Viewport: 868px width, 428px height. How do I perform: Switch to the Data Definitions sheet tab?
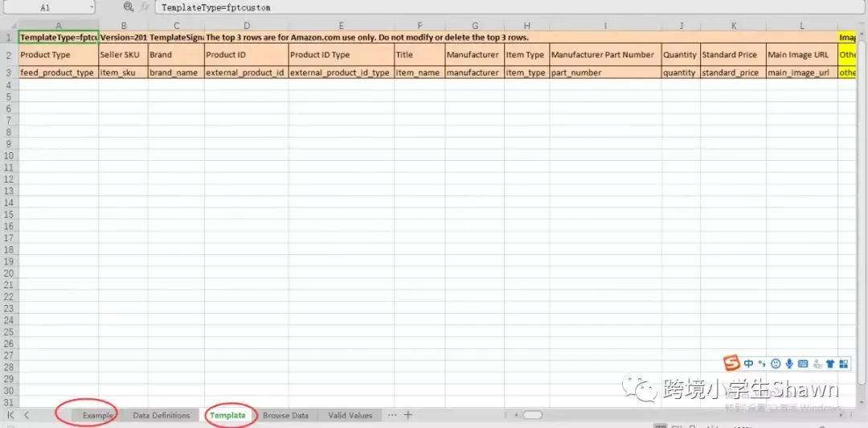point(161,415)
